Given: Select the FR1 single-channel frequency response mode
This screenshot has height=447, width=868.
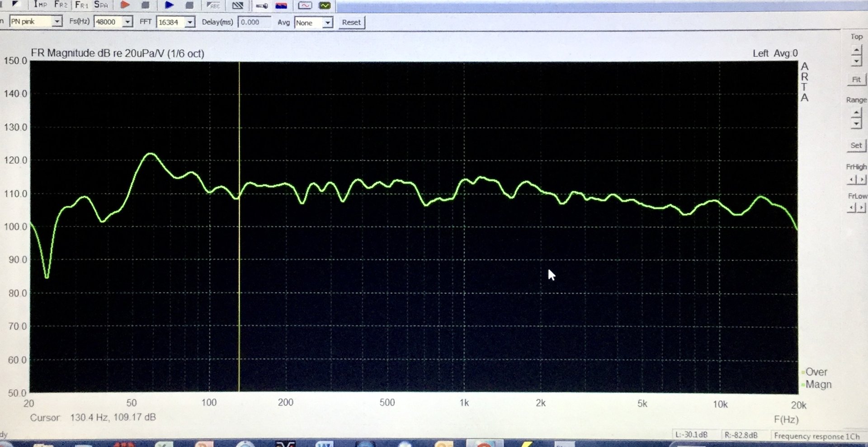Looking at the screenshot, I should coord(81,5).
